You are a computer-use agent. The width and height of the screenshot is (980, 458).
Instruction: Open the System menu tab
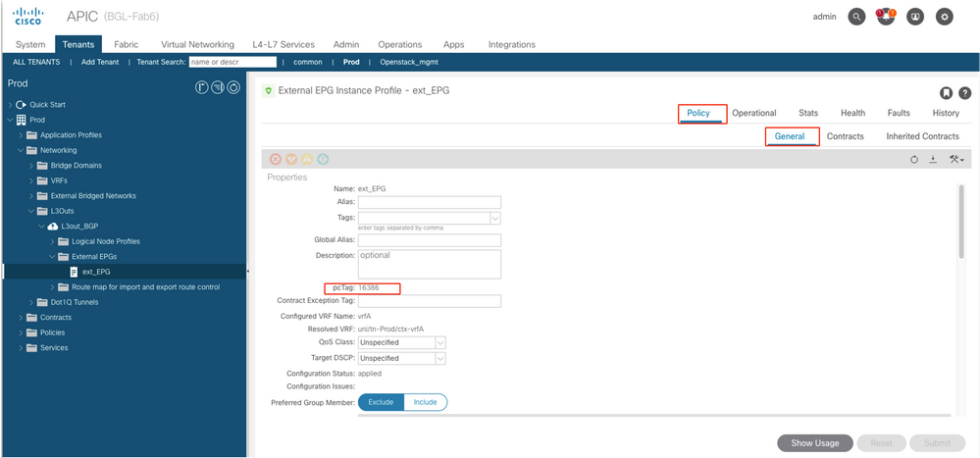(x=30, y=44)
